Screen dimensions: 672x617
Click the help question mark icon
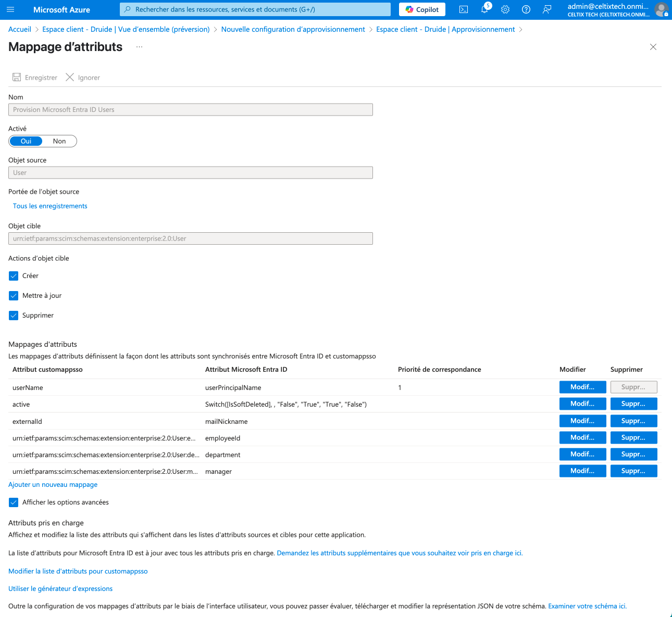[x=526, y=9]
